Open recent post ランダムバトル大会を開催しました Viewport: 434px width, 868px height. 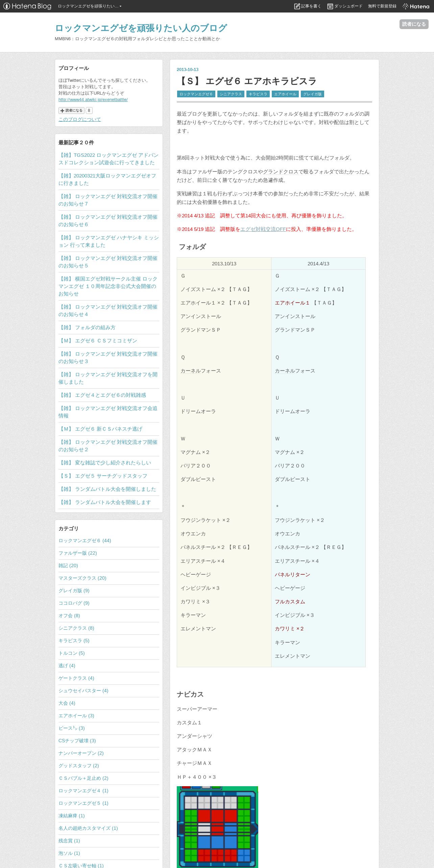click(107, 489)
